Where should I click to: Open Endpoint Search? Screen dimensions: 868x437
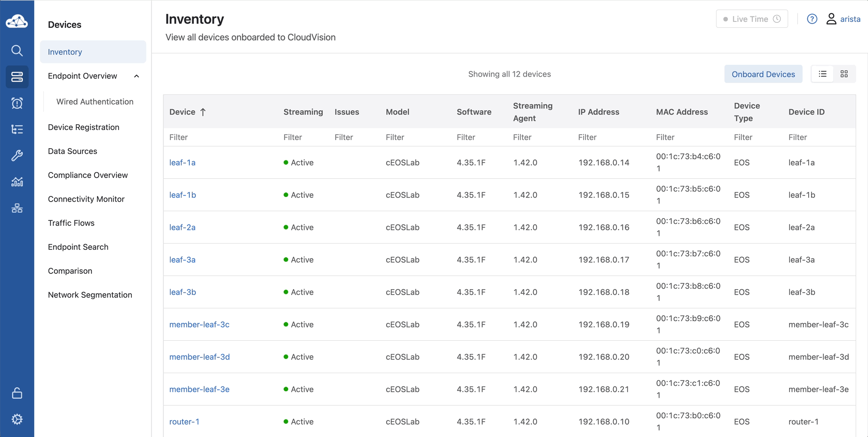(78, 247)
